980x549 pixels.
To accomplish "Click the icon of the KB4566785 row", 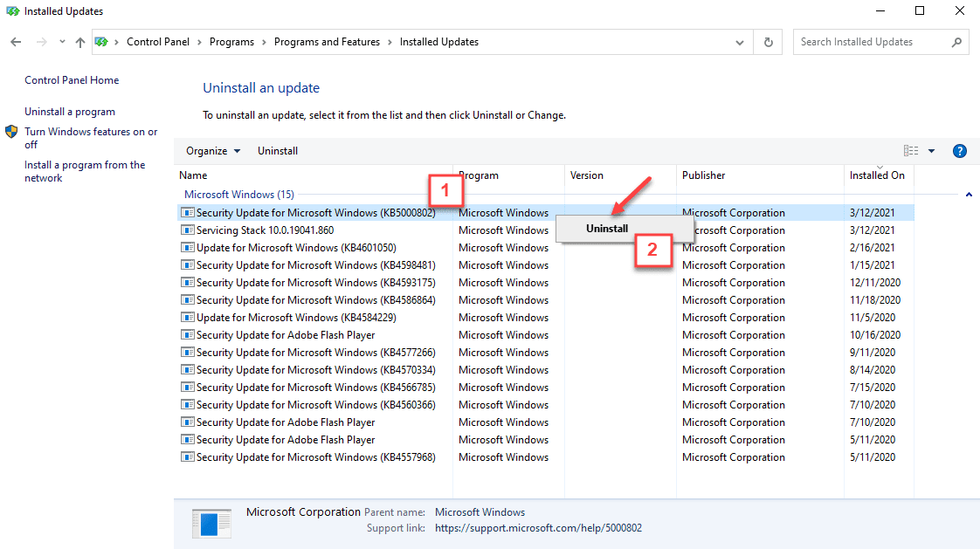I will [x=188, y=388].
